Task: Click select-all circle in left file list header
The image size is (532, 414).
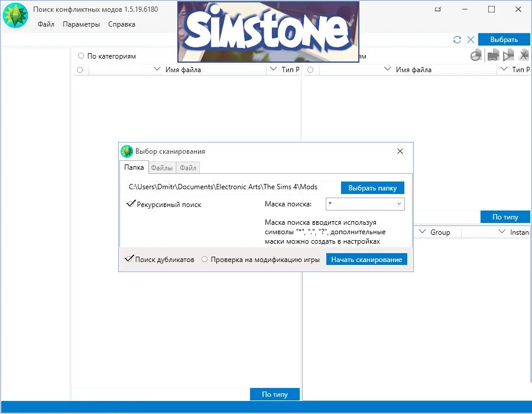Action: tap(80, 70)
